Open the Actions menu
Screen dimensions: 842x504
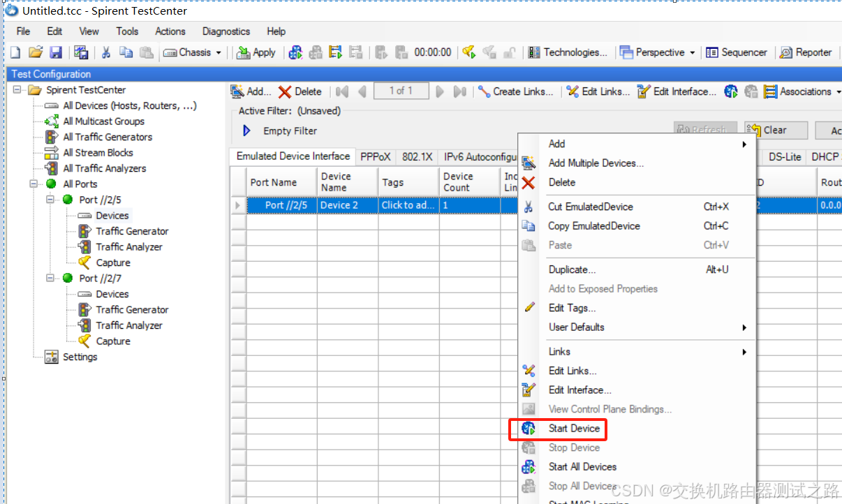[x=170, y=31]
